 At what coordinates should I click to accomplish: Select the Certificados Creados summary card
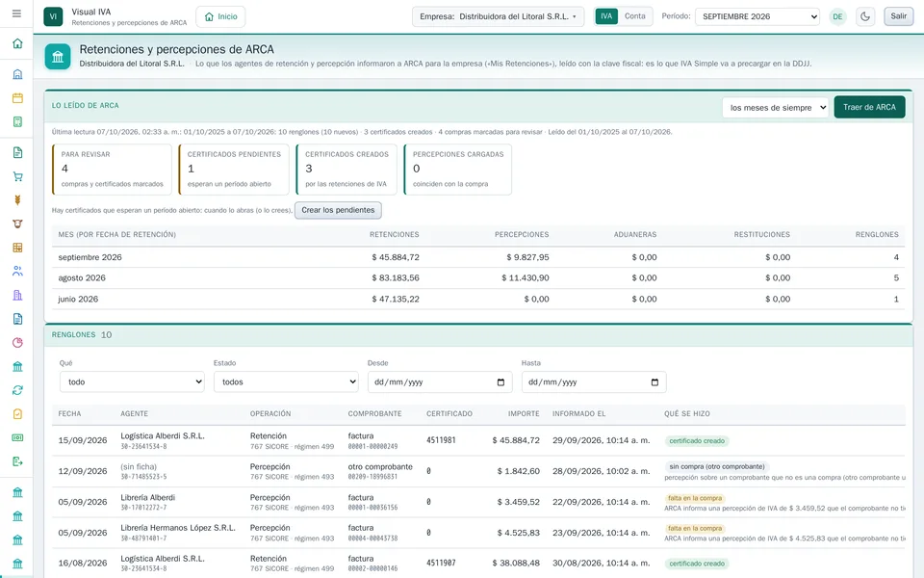[346, 170]
